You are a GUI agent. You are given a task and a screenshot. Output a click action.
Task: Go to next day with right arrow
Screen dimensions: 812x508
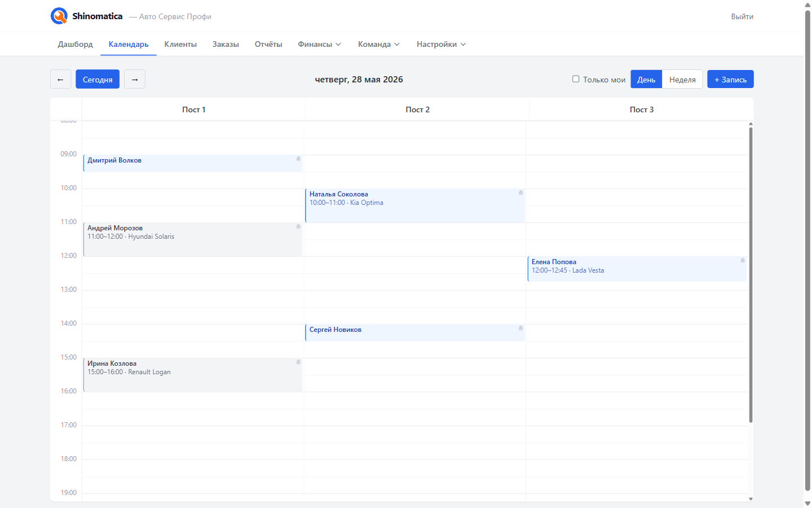[135, 79]
